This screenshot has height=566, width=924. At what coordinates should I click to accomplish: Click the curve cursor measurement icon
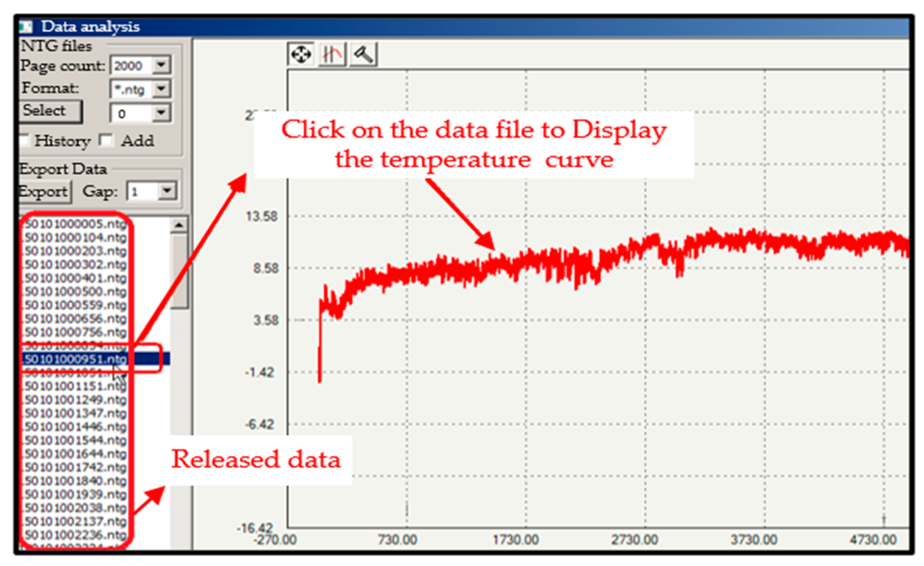point(332,55)
